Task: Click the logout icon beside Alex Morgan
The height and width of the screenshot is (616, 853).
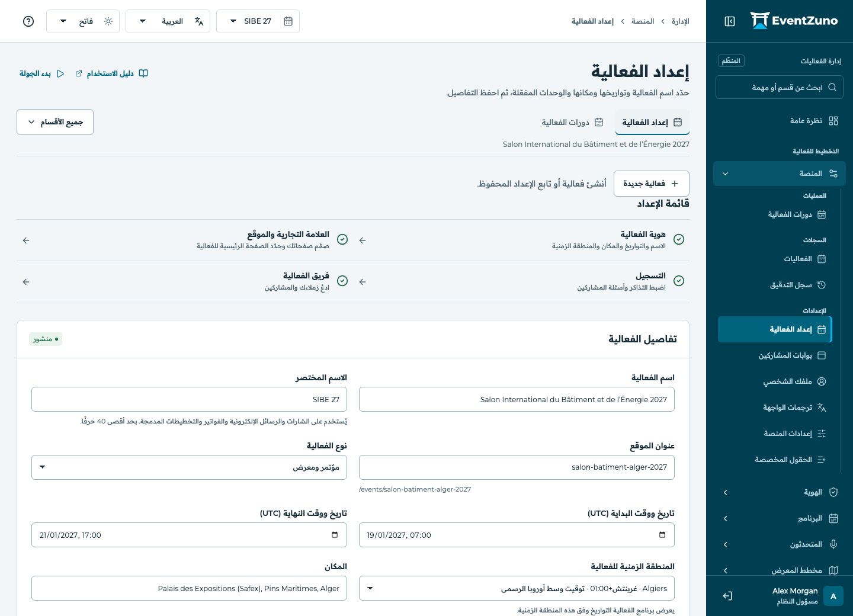Action: [x=727, y=596]
